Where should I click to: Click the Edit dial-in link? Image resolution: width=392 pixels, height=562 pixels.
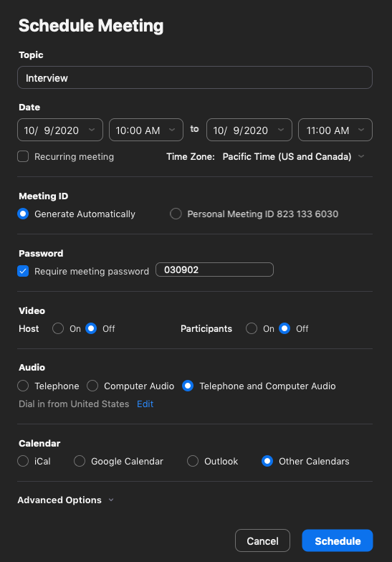pyautogui.click(x=145, y=404)
